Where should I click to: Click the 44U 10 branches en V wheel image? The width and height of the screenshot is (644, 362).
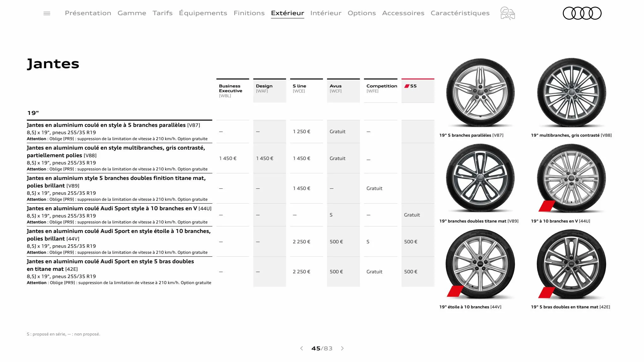571,178
